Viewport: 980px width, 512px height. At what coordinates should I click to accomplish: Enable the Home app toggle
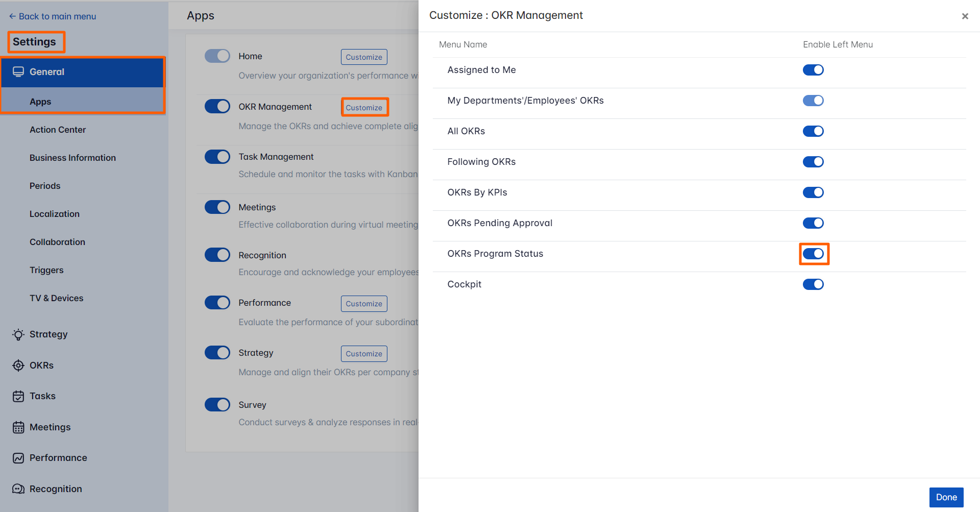(x=217, y=56)
